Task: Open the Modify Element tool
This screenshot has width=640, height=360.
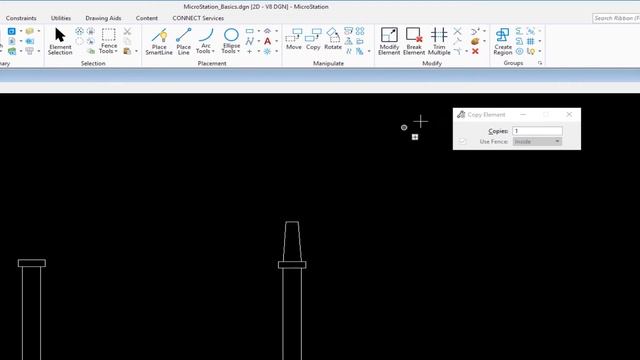Action: pyautogui.click(x=389, y=41)
